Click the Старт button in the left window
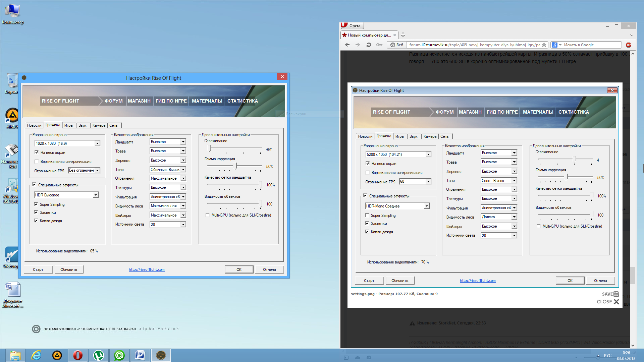The height and width of the screenshot is (362, 644). [38, 269]
